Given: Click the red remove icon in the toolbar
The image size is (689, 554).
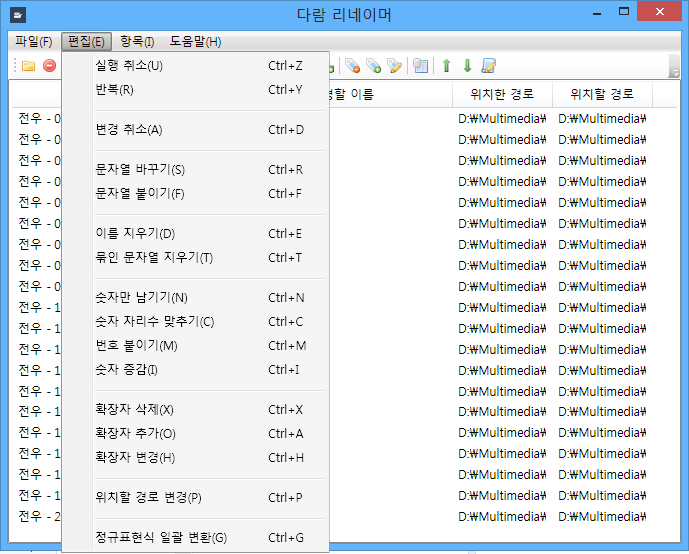Looking at the screenshot, I should coord(49,66).
